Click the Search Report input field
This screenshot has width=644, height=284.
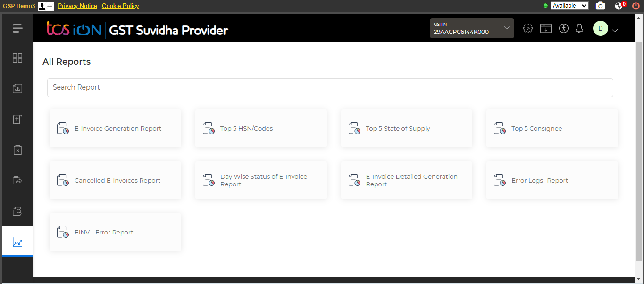(x=330, y=88)
